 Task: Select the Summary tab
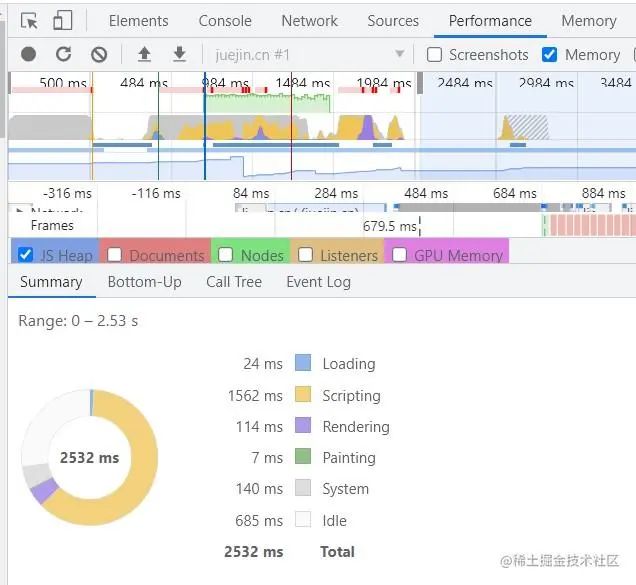[x=52, y=282]
